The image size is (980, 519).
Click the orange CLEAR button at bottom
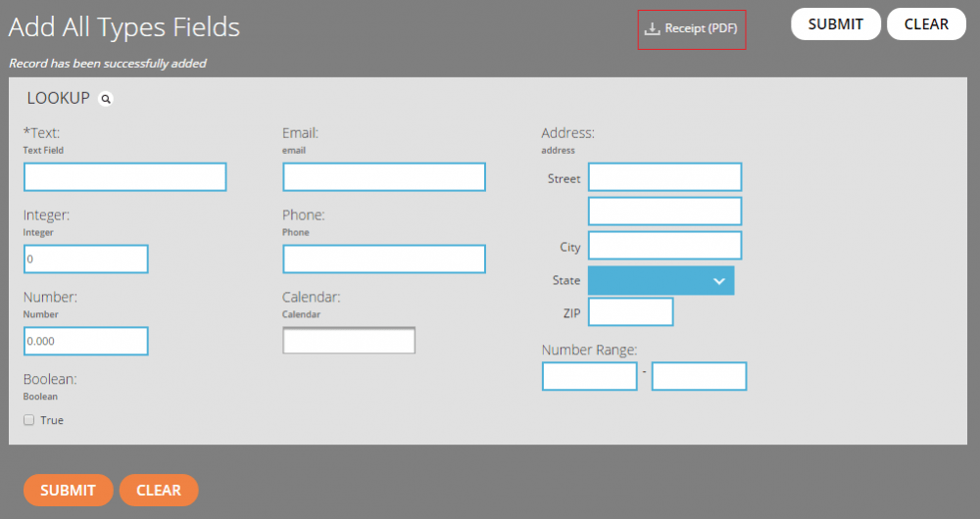point(159,491)
